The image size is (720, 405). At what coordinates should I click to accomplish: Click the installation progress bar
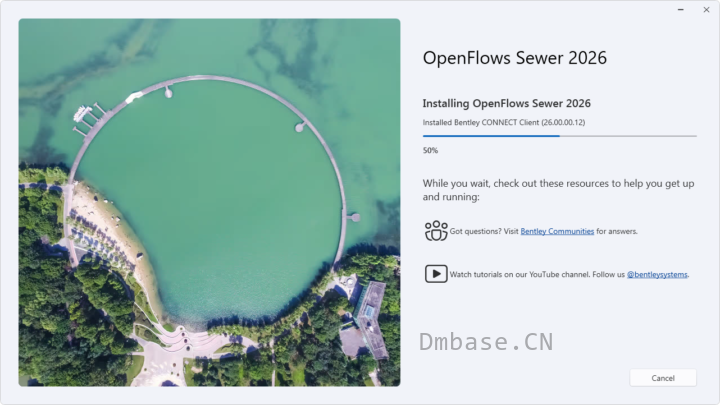pyautogui.click(x=559, y=136)
